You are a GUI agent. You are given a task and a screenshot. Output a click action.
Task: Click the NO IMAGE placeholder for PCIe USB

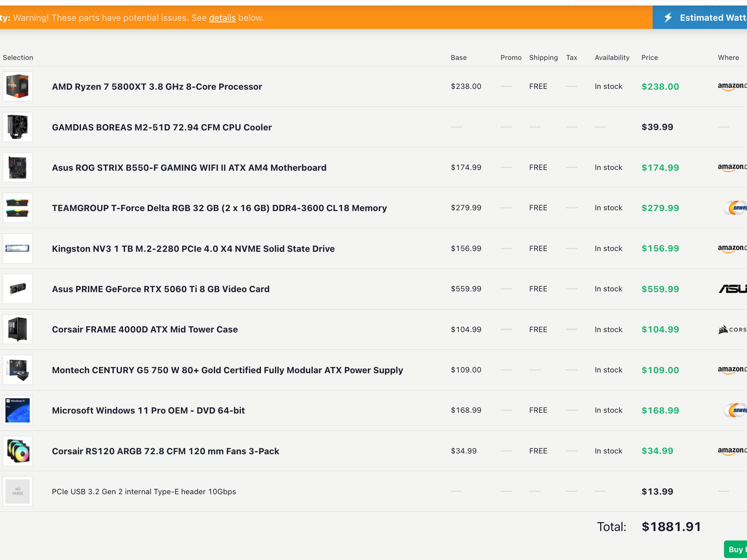(x=18, y=491)
